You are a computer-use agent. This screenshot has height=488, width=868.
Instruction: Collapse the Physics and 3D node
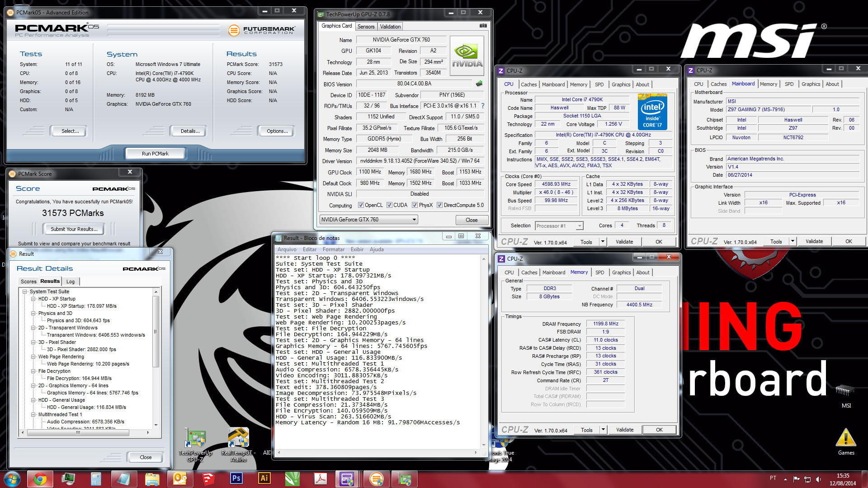coord(33,314)
